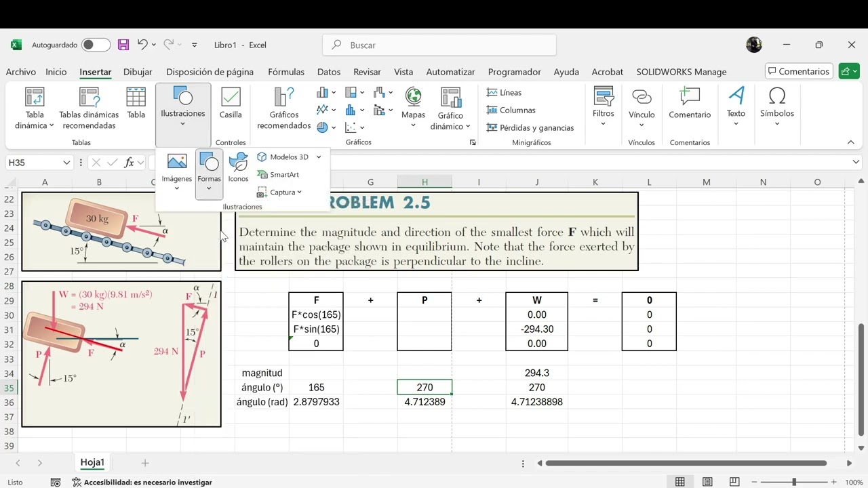Add a new sheet
This screenshot has height=488, width=868.
click(x=144, y=463)
